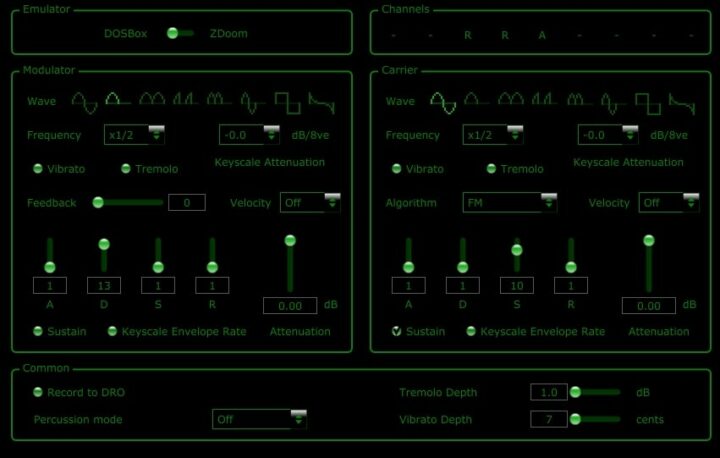Toggle Carrier Sustain option

tap(396, 331)
